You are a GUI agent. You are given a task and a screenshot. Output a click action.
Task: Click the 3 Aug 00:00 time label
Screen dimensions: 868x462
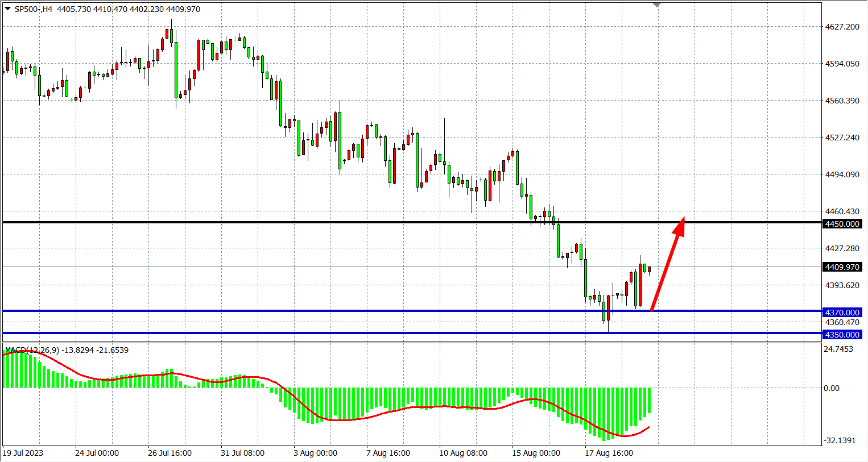(x=315, y=453)
